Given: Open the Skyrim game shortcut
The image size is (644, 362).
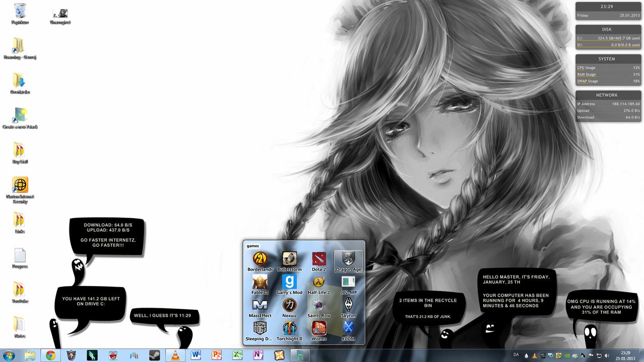Looking at the screenshot, I should 348,306.
